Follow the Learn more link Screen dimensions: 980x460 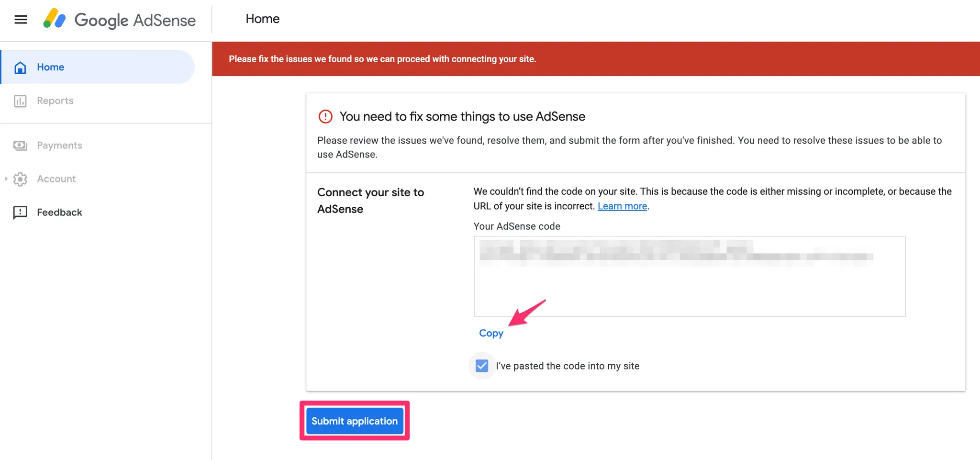tap(622, 206)
